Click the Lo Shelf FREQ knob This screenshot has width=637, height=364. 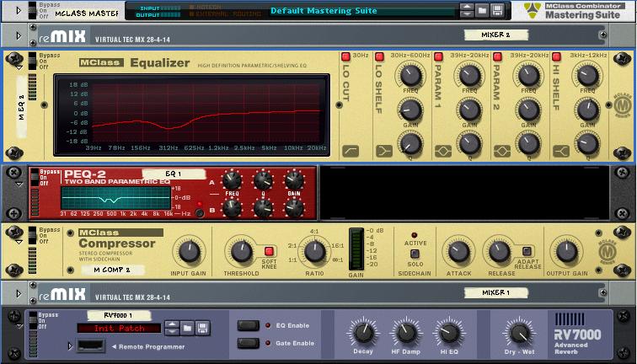click(x=410, y=75)
